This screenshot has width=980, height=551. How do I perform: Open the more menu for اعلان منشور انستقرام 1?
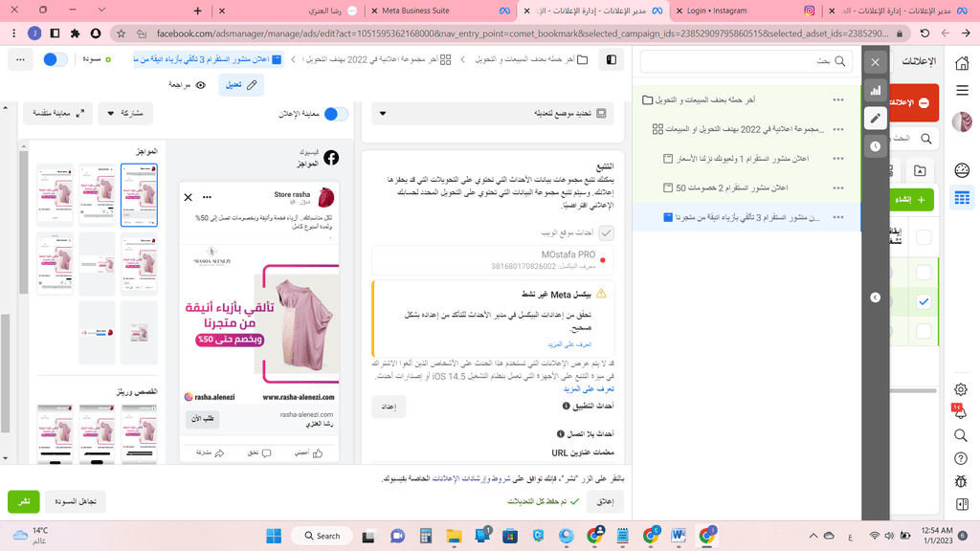click(838, 159)
